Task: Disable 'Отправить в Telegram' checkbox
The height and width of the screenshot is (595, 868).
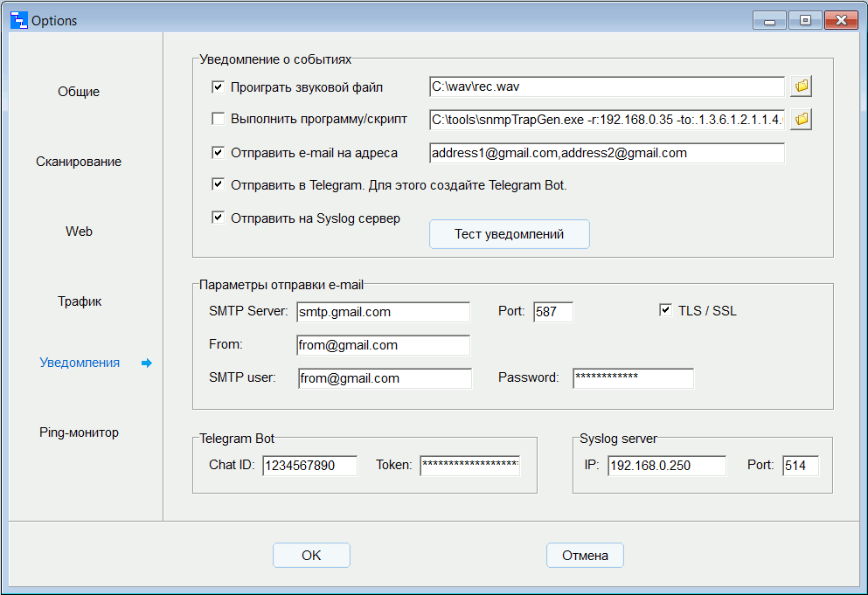Action: [x=219, y=185]
